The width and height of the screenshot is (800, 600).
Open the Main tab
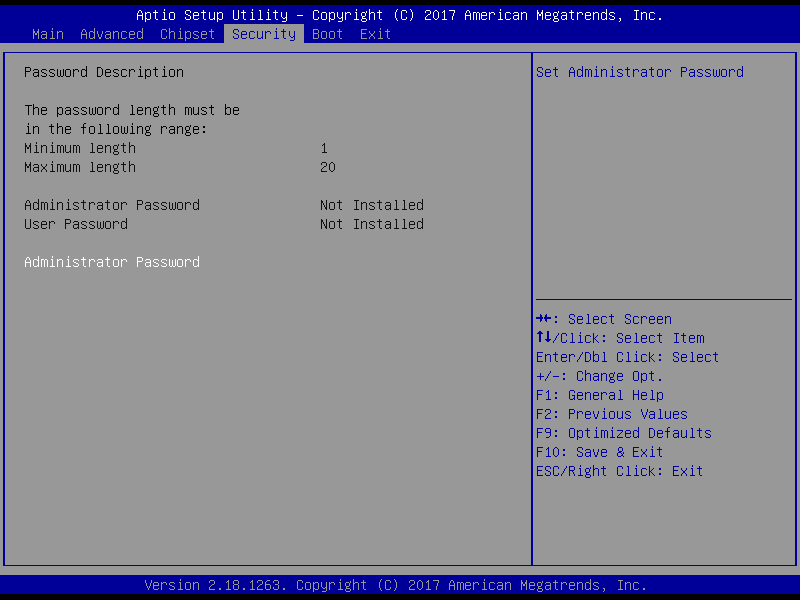(x=48, y=34)
